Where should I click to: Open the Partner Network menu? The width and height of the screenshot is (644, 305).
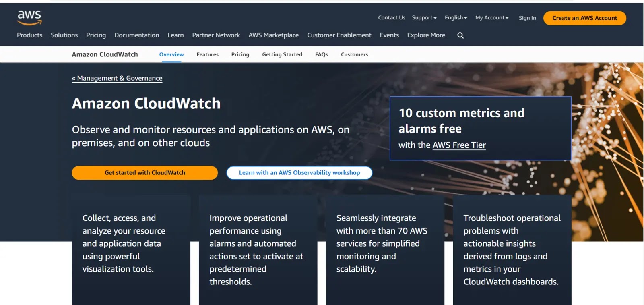pyautogui.click(x=216, y=35)
